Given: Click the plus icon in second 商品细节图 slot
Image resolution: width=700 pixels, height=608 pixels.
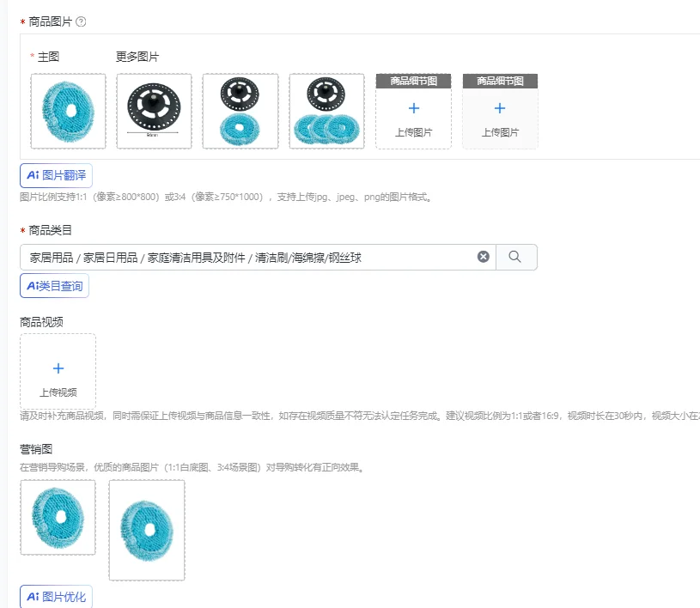Looking at the screenshot, I should 500,108.
